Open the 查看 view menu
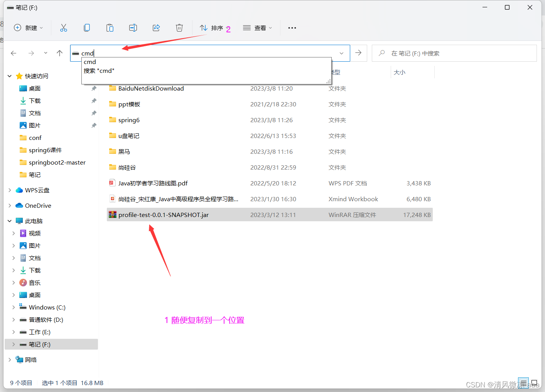This screenshot has width=545, height=392. point(258,28)
